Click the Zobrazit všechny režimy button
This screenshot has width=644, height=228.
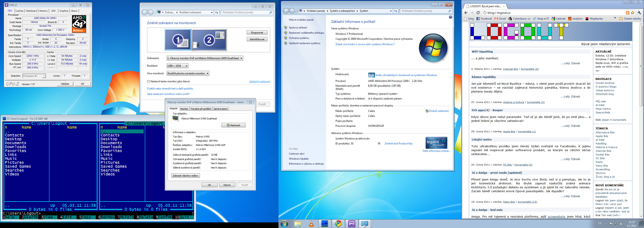185,176
